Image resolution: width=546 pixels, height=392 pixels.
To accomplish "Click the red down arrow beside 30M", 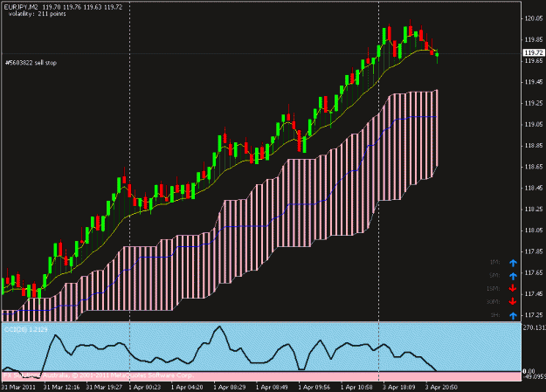I will (x=513, y=301).
